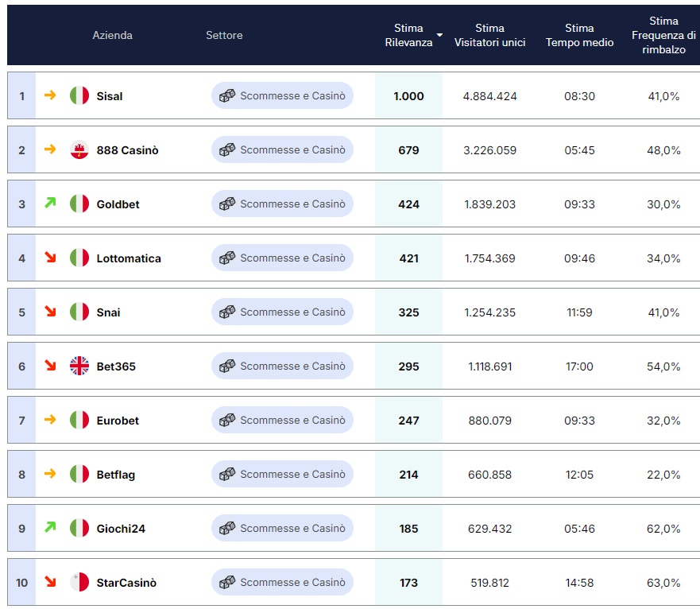Click the green up arrow beside Giochi24
The width and height of the screenshot is (700, 609).
pyautogui.click(x=50, y=527)
